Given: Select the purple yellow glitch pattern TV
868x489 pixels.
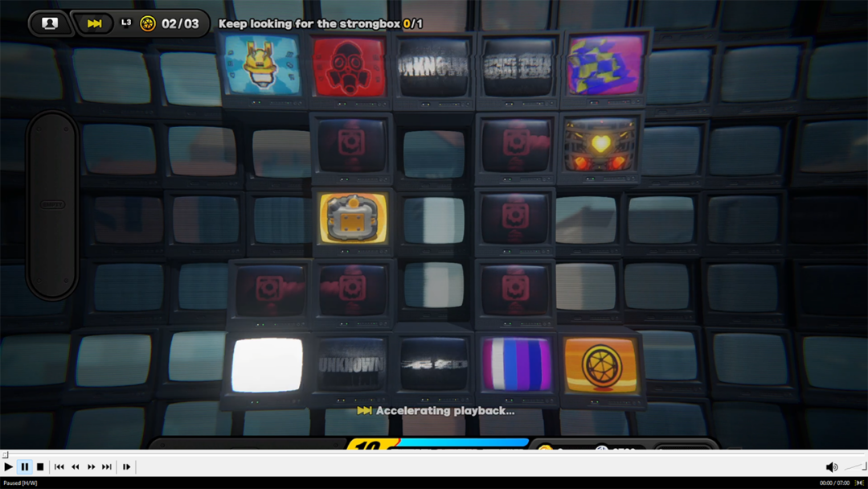Looking at the screenshot, I should pos(605,66).
